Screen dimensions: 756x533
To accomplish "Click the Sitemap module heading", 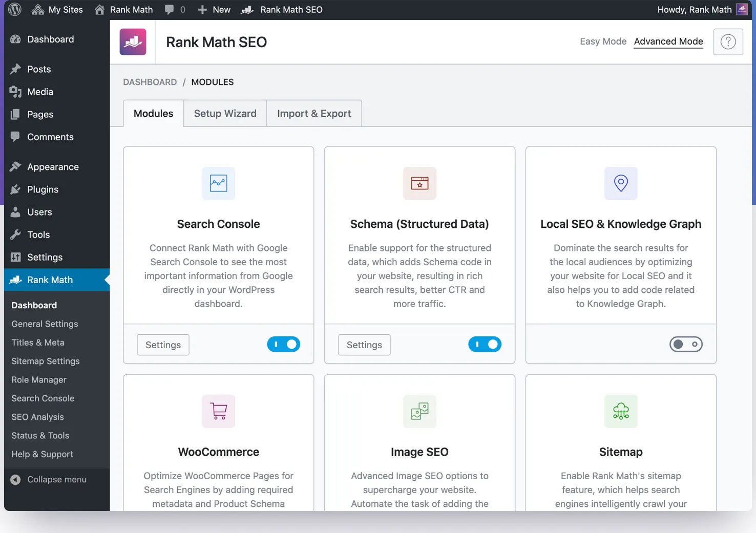I will 621,452.
